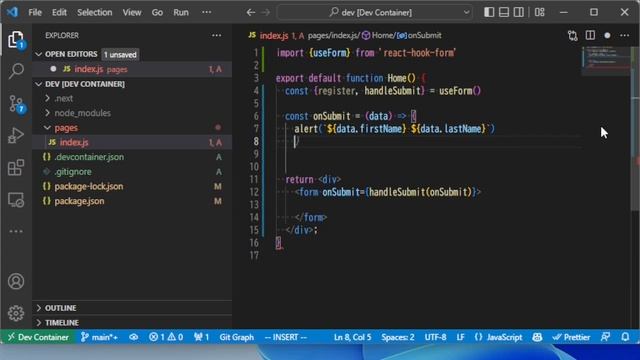Viewport: 640px width, 360px height.
Task: Go back in navigation history
Action: pos(251,12)
